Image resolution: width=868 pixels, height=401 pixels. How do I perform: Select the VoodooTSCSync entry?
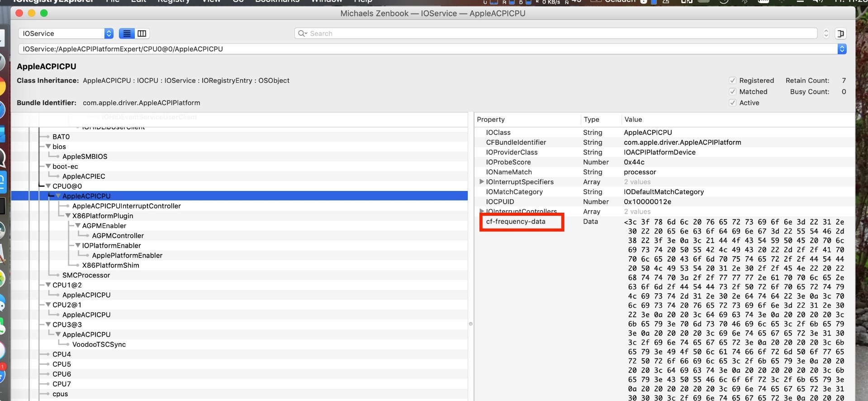pyautogui.click(x=99, y=344)
